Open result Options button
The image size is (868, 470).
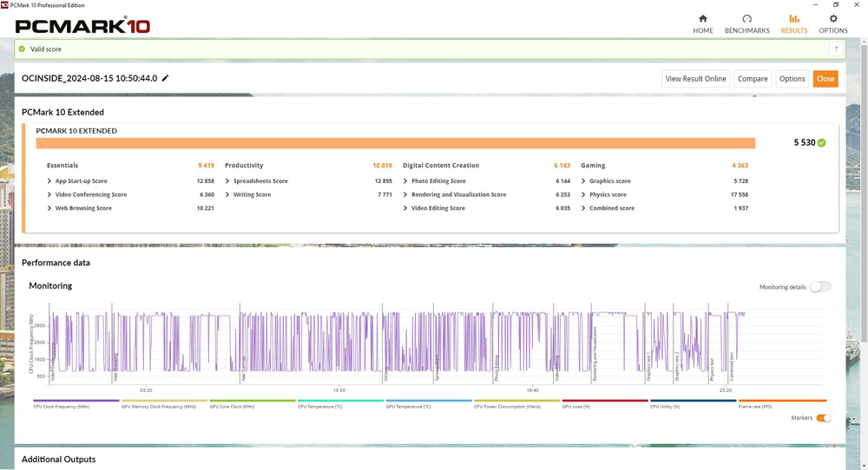[x=792, y=79]
